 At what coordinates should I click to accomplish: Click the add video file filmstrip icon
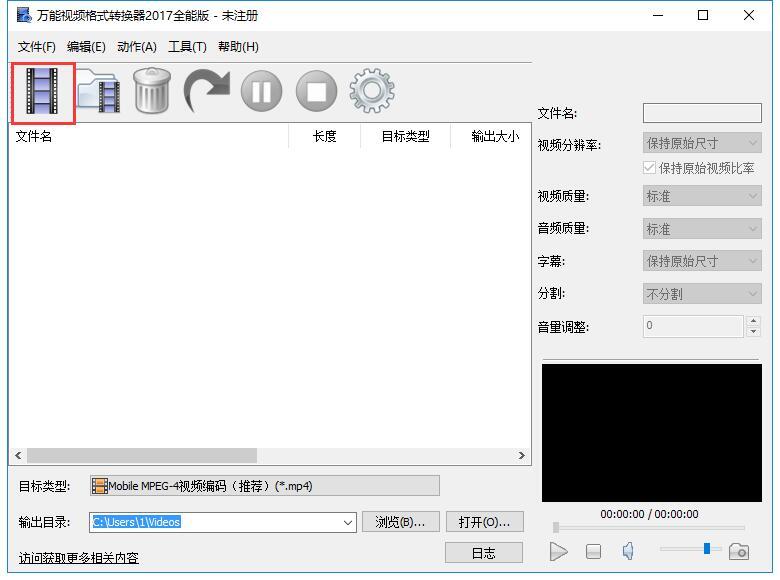coord(42,92)
